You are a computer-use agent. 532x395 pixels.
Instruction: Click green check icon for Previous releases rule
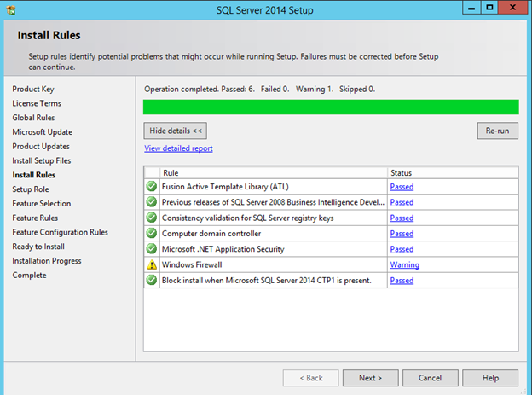coord(152,201)
